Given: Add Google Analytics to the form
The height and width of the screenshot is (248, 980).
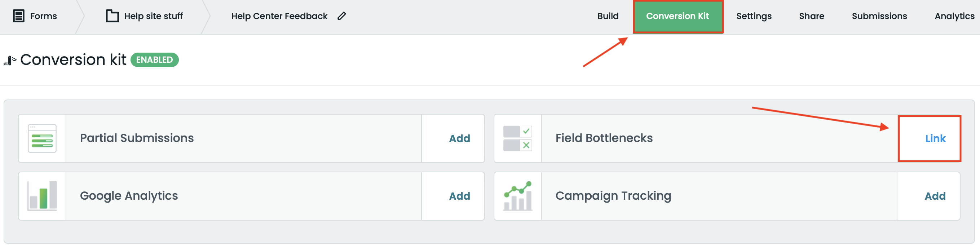Looking at the screenshot, I should [459, 196].
